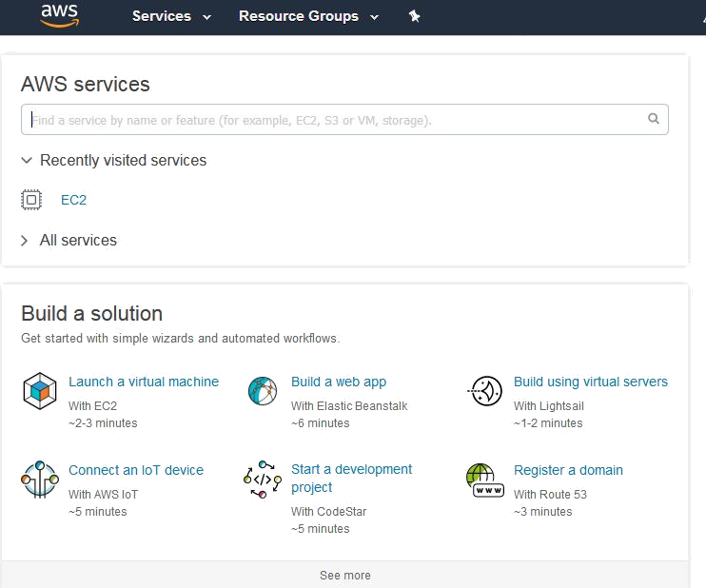Click the EC2 cube icon for virtual machine
The height and width of the screenshot is (588, 706).
39,391
